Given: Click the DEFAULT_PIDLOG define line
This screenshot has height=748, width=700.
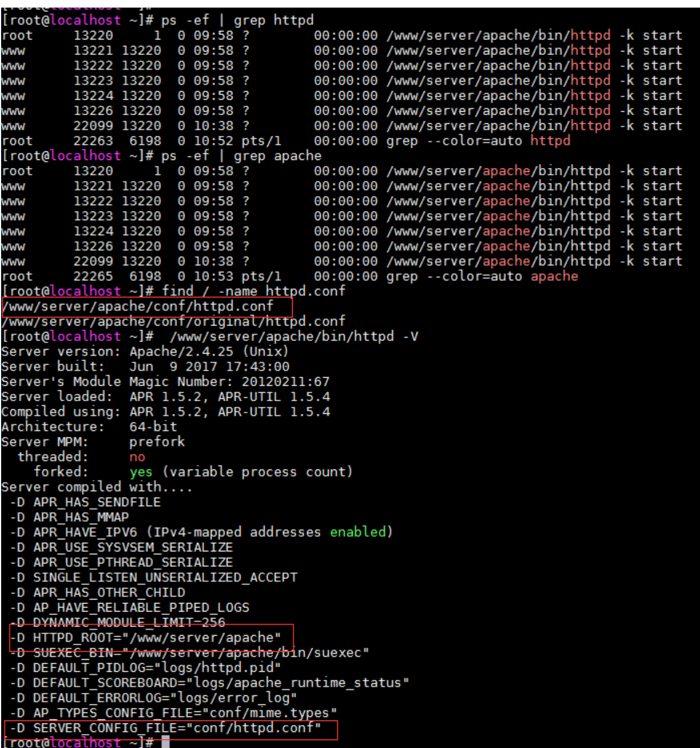Looking at the screenshot, I should pyautogui.click(x=146, y=667).
